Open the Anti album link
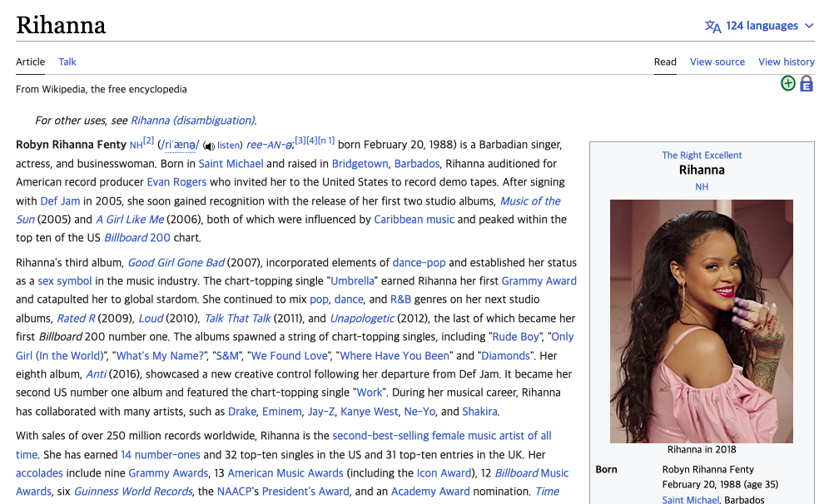Viewport: 829px width, 504px height. (97, 374)
